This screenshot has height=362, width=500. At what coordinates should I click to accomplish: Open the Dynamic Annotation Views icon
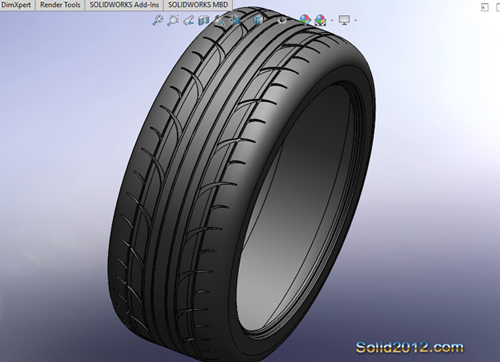[x=220, y=20]
